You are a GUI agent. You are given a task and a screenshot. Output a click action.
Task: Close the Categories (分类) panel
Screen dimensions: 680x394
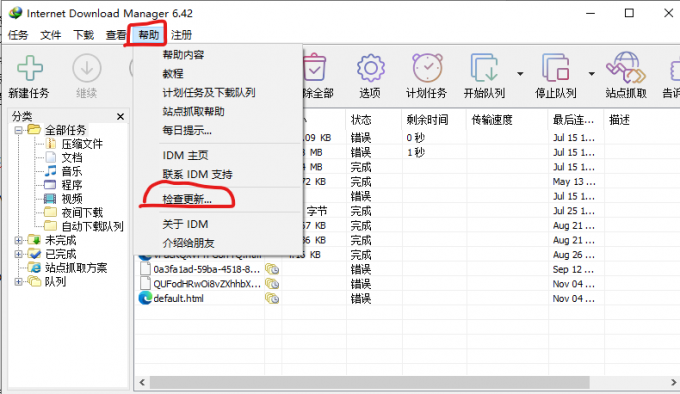(x=121, y=116)
